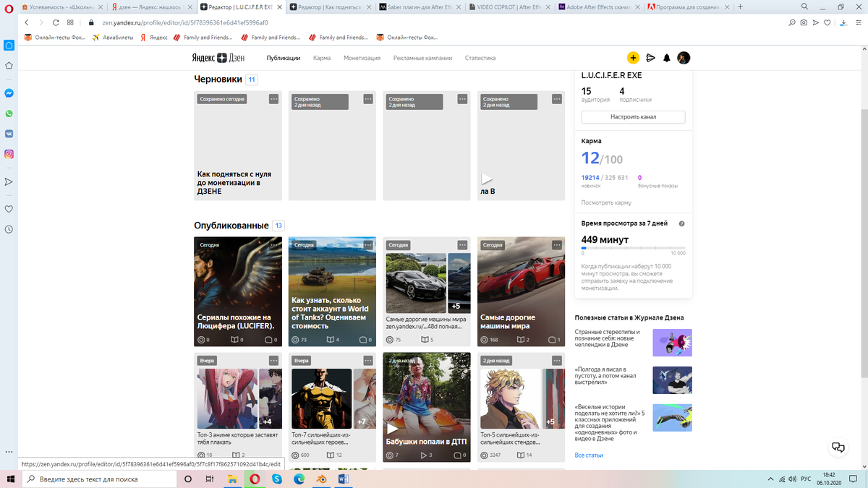Image resolution: width=868 pixels, height=488 pixels.
Task: Click the address bar URL field
Action: point(434,22)
